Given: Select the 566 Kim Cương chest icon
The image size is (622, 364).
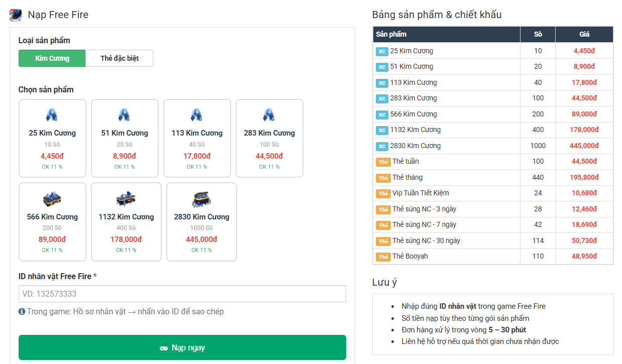Looking at the screenshot, I should point(52,199).
